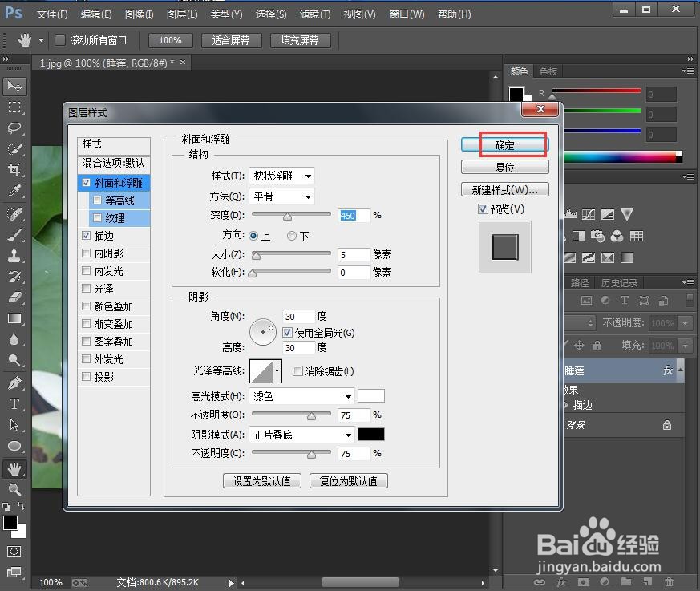Open 文件(F) menu

[x=52, y=14]
